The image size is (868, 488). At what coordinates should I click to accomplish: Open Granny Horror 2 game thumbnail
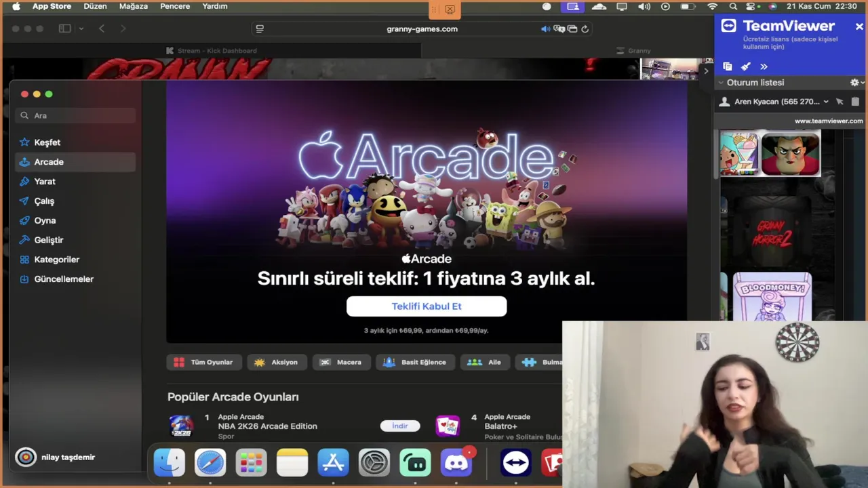[x=772, y=232]
